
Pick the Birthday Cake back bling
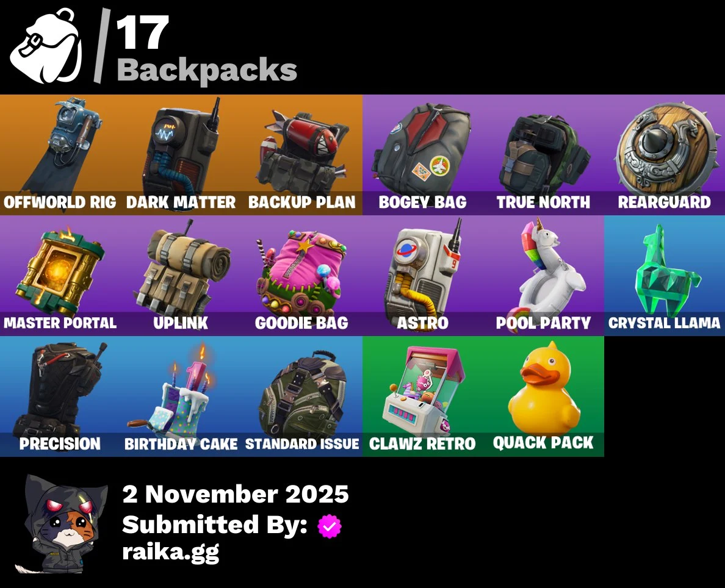coord(181,396)
